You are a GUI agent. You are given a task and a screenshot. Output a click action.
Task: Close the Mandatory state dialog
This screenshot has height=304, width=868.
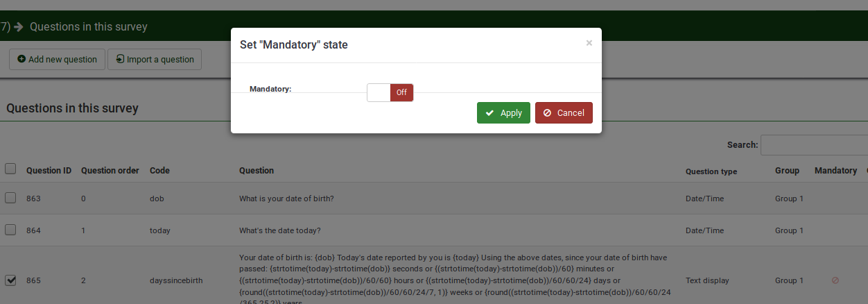(589, 43)
